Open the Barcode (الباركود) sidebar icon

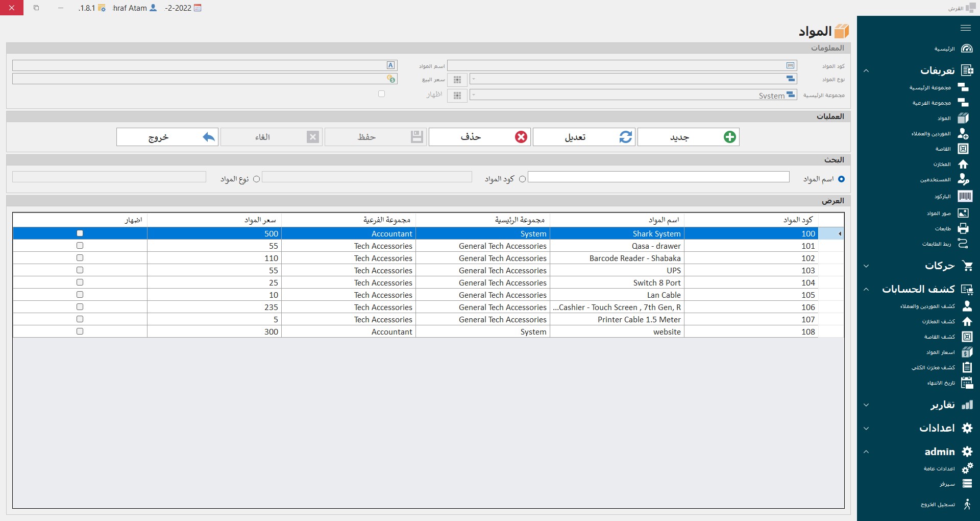(965, 197)
